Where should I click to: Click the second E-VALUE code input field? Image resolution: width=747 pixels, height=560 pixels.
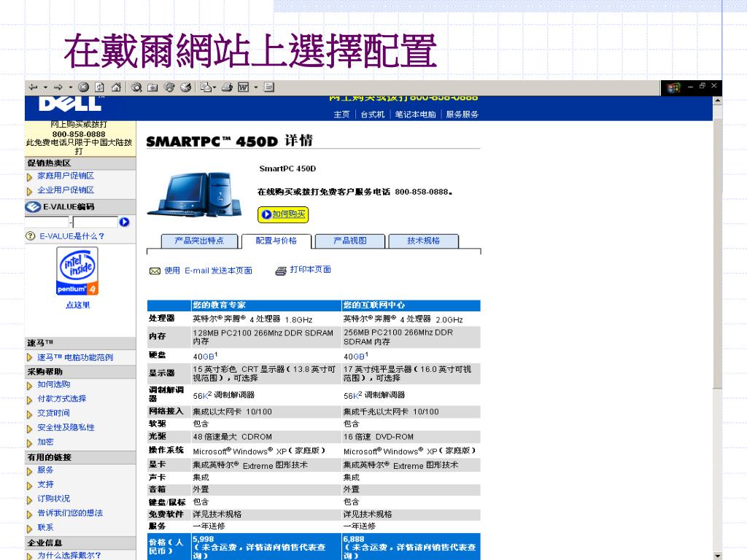96,222
